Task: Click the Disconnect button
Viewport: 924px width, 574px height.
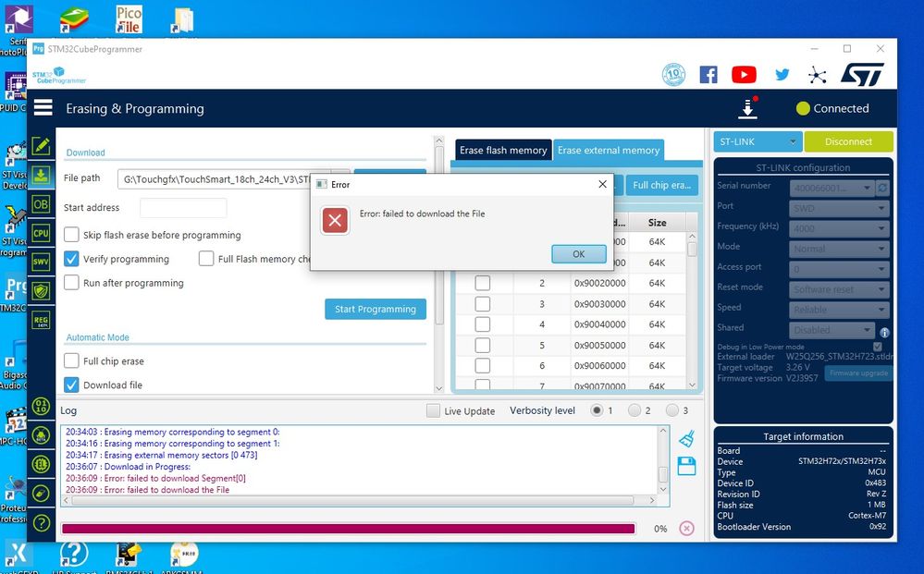Action: 848,141
